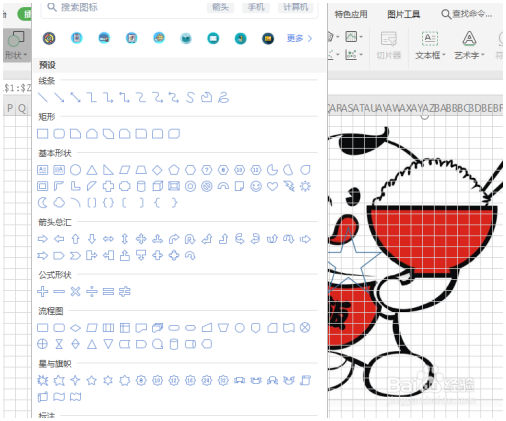Viewport: 506px width, 421px height.
Task: Click the 更多 more icons link
Action: point(299,38)
